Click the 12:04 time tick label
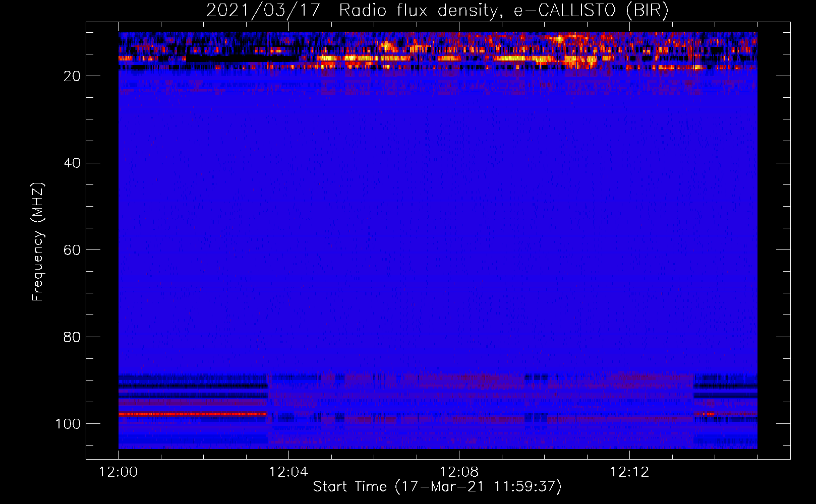 click(x=288, y=472)
